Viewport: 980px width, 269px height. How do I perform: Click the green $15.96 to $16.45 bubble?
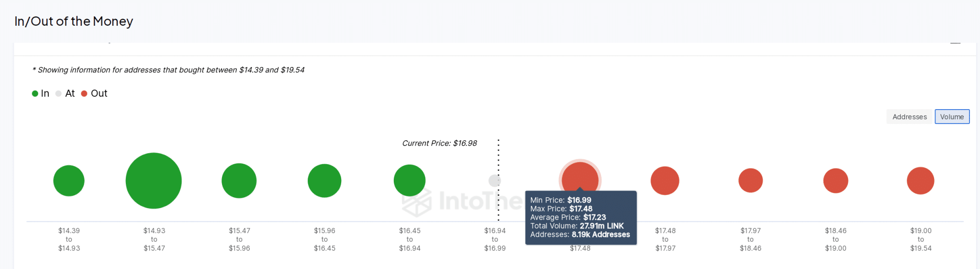click(324, 181)
